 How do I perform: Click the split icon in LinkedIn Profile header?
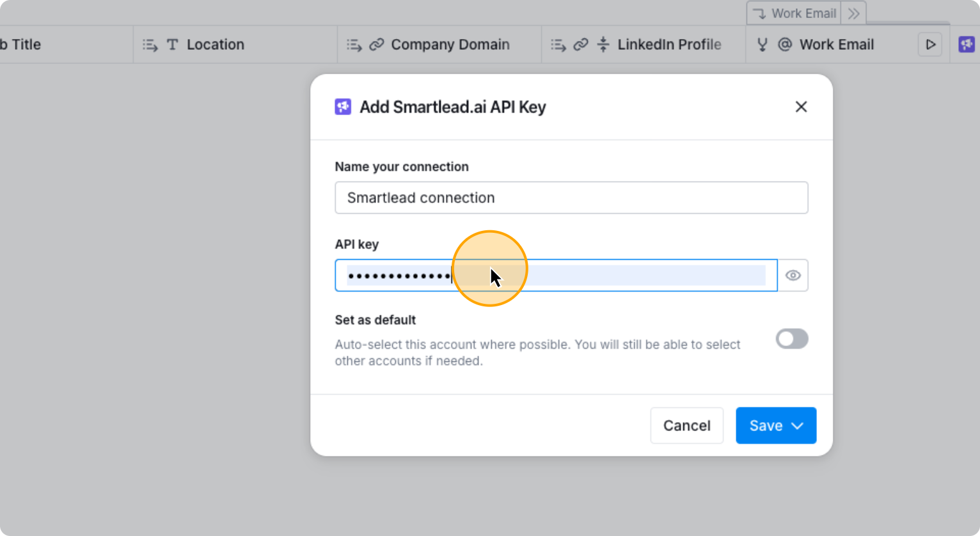coord(603,44)
